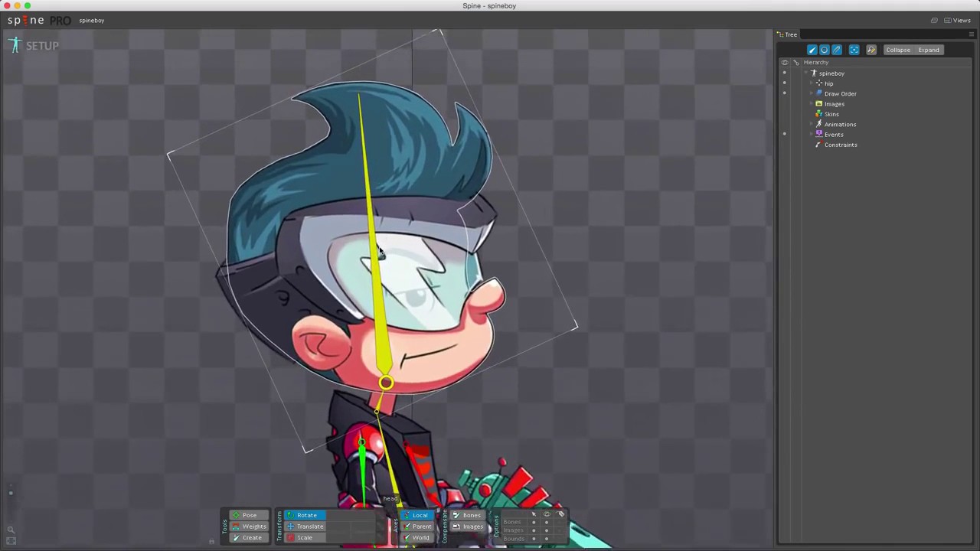Image resolution: width=980 pixels, height=551 pixels.
Task: Click the Skins cubes icon
Action: tap(819, 114)
